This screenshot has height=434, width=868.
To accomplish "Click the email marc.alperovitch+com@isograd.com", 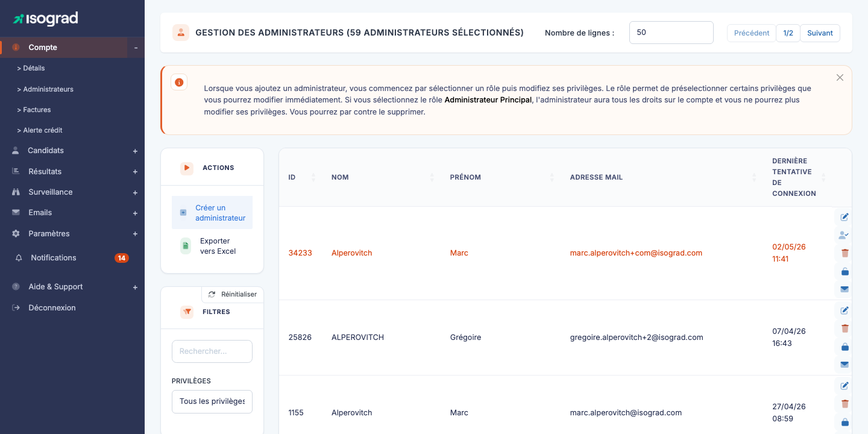I will (636, 253).
